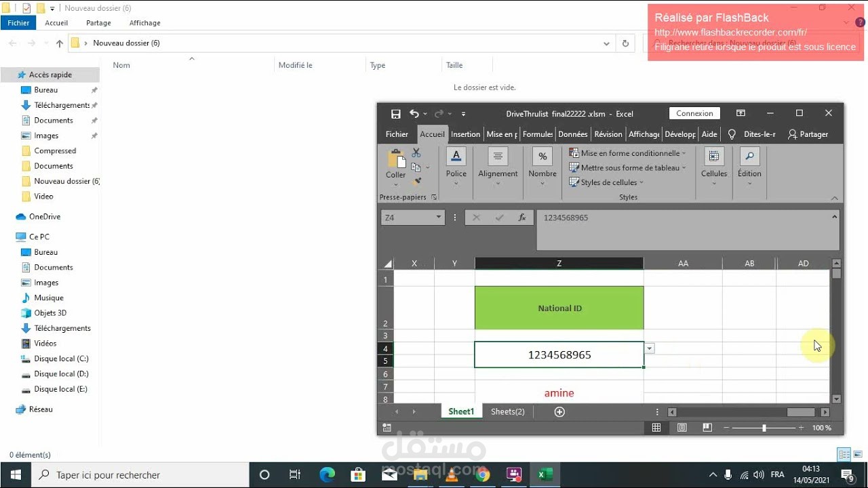Click the Partager share button
Viewport: 868px width, 488px height.
click(808, 134)
